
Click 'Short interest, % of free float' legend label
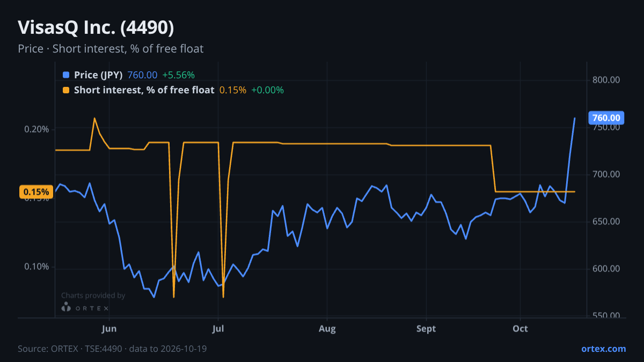pos(144,90)
